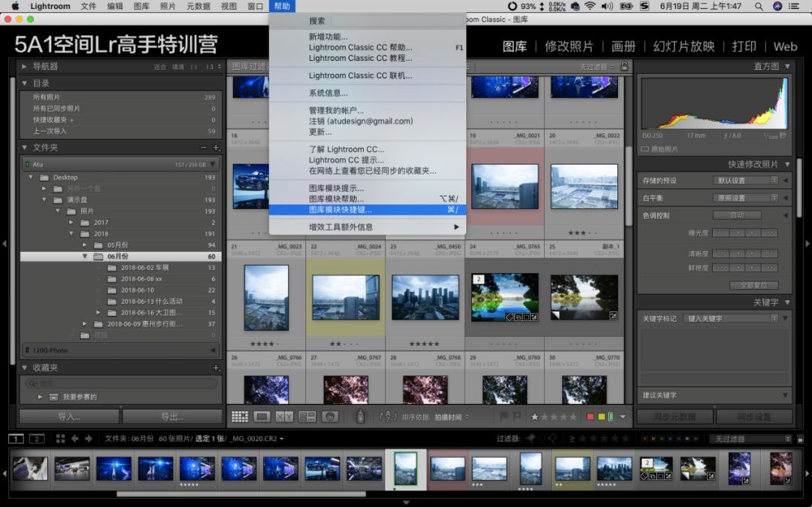Open People view face icon
Screen dimensions: 812x507
click(x=330, y=417)
